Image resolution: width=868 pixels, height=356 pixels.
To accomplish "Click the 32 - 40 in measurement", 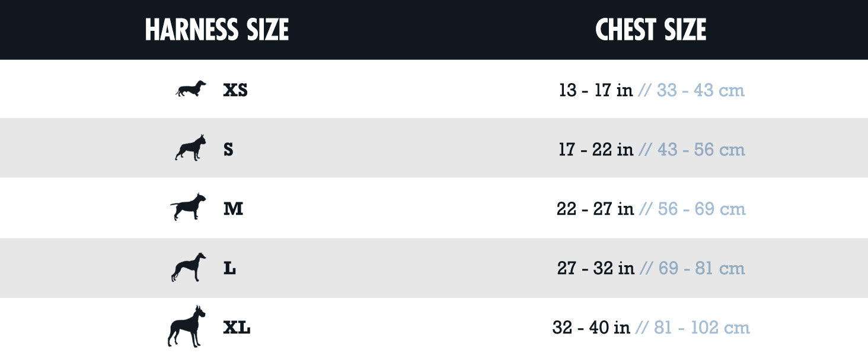I will coord(591,328).
